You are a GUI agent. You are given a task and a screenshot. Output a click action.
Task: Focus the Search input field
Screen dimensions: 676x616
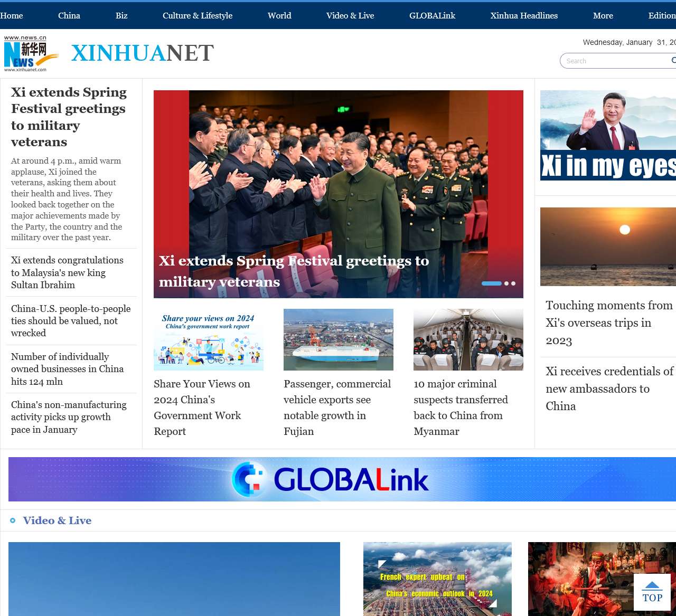click(x=618, y=61)
